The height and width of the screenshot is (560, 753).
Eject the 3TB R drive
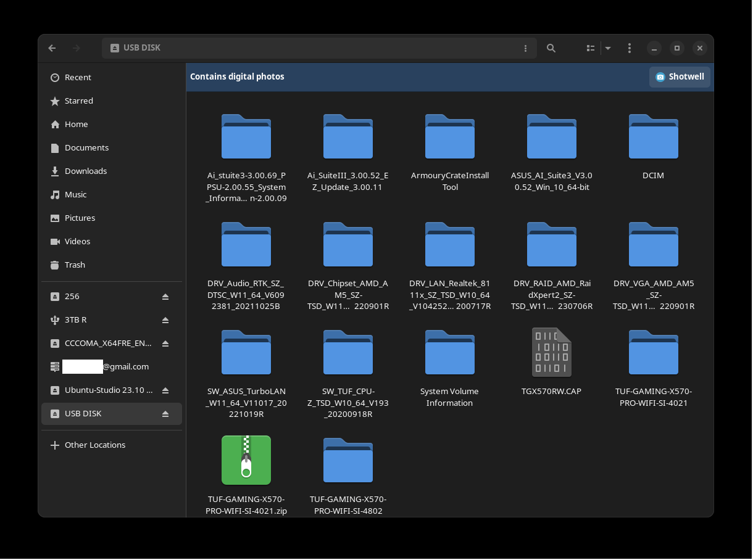(165, 320)
